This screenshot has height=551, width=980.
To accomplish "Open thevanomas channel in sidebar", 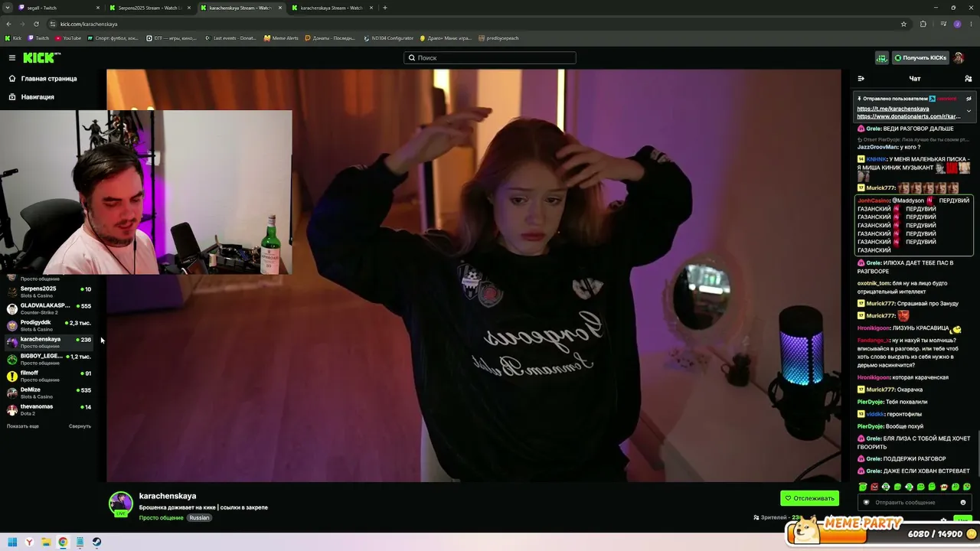I will [x=49, y=409].
